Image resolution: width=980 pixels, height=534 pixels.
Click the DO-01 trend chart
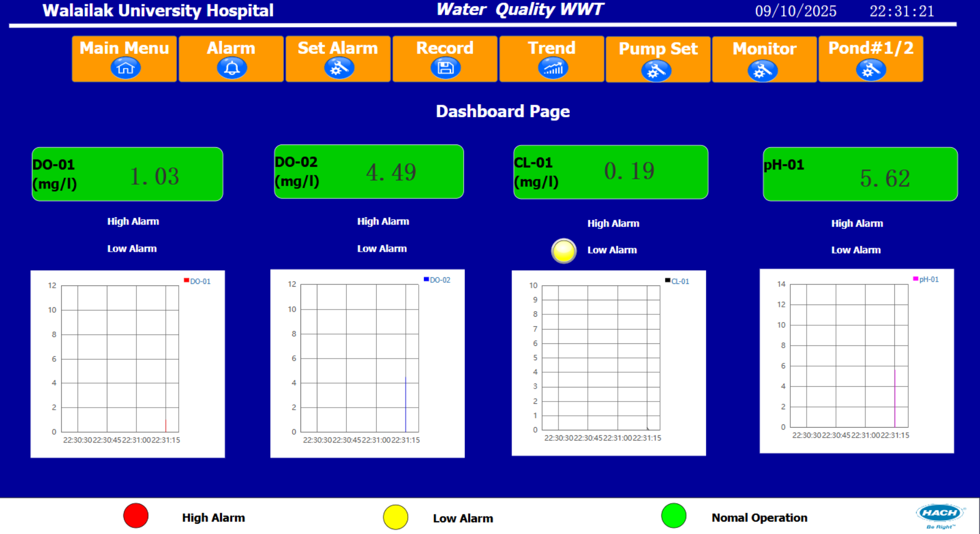(128, 363)
